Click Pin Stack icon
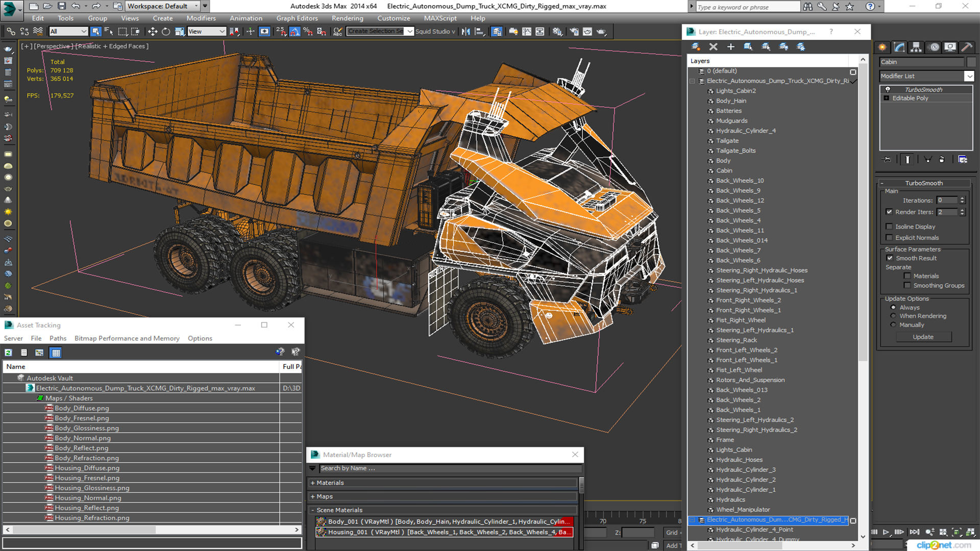This screenshot has width=980, height=551. [x=887, y=160]
